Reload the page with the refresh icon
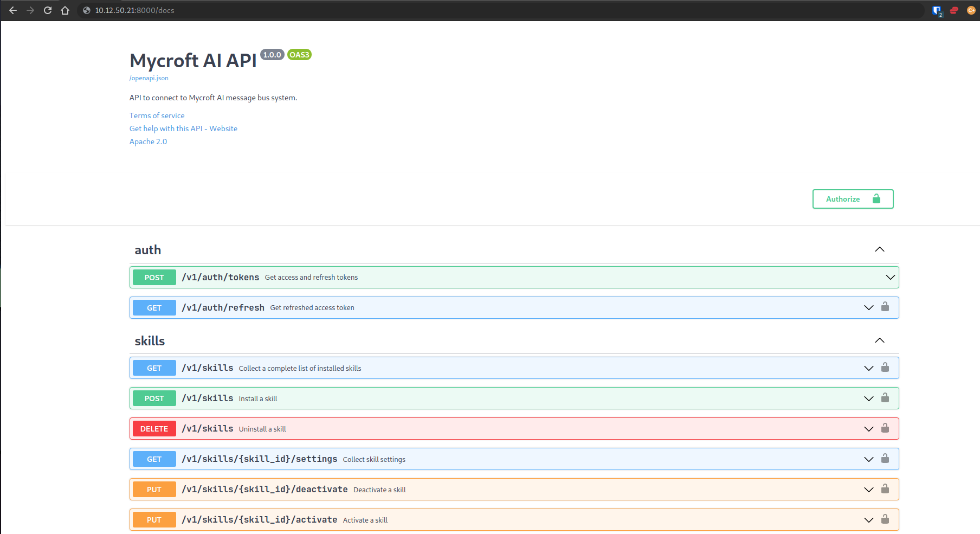Viewport: 980px width, 534px height. pyautogui.click(x=48, y=10)
